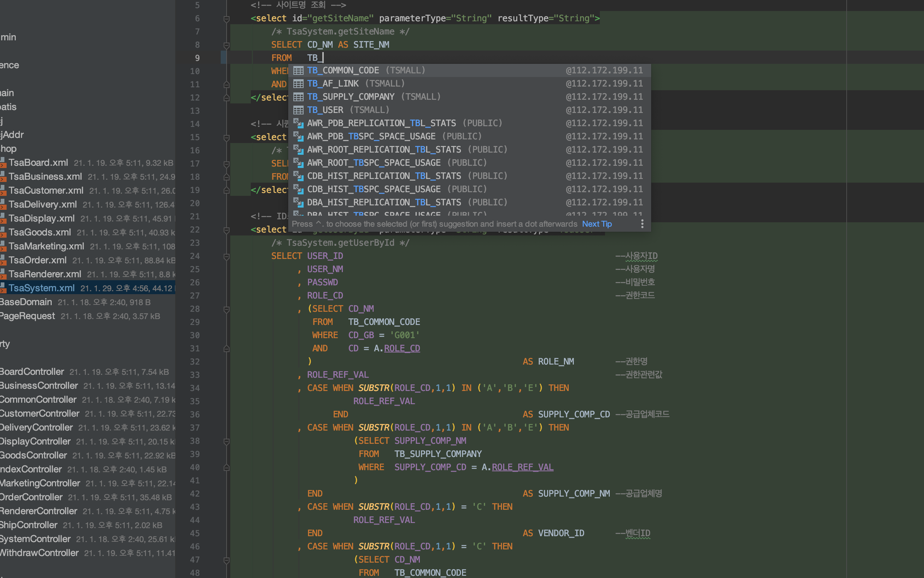924x578 pixels.
Task: Choose TB_SUPPLY_COMPANY from autocomplete list
Action: [x=469, y=97]
